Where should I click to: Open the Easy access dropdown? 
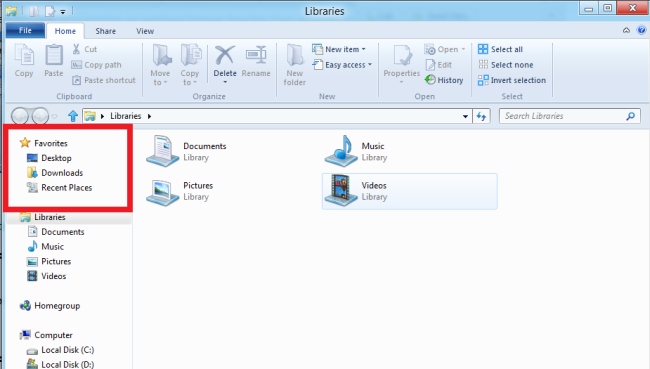tap(342, 65)
